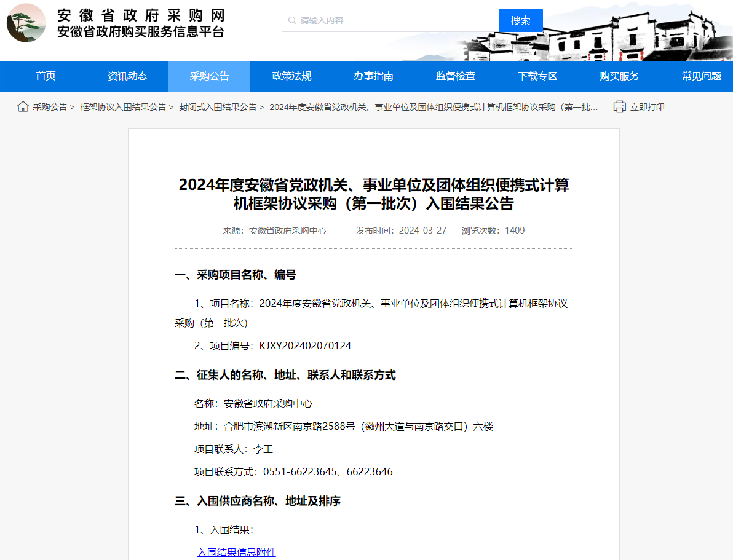Open the 首页 nav item
The height and width of the screenshot is (560, 733).
(x=46, y=76)
